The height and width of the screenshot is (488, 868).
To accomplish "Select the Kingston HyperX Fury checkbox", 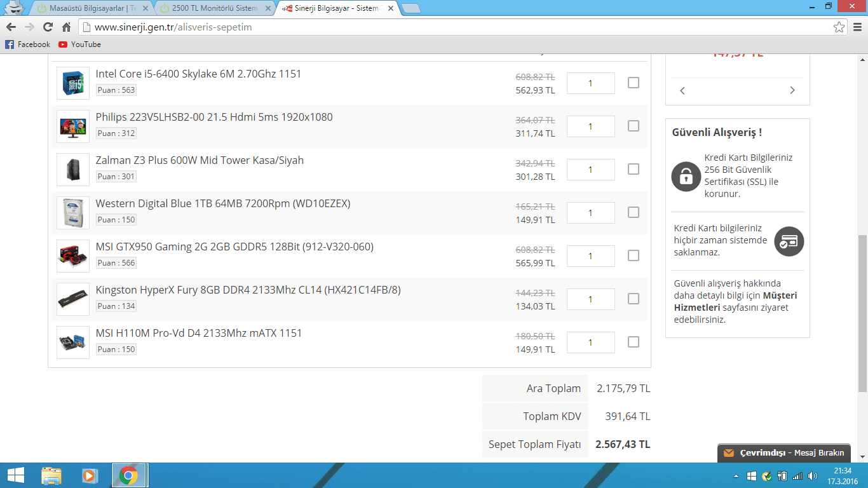I will pos(634,299).
